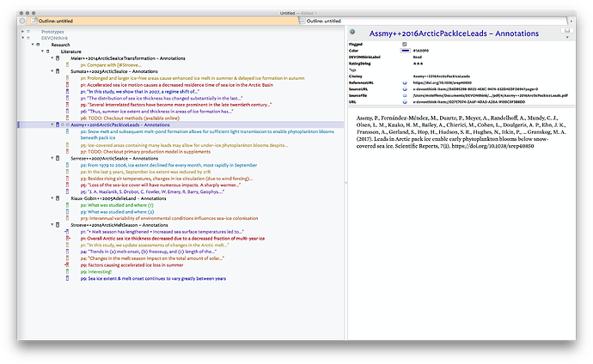Open the SourceFile folder icon
Screen dimensions: 593x364
click(x=405, y=95)
